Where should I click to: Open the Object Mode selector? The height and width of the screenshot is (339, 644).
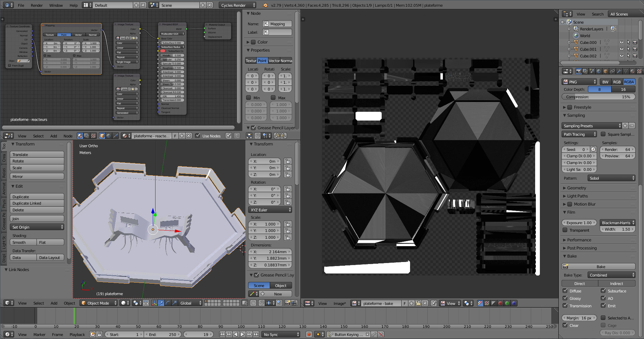pyautogui.click(x=99, y=303)
